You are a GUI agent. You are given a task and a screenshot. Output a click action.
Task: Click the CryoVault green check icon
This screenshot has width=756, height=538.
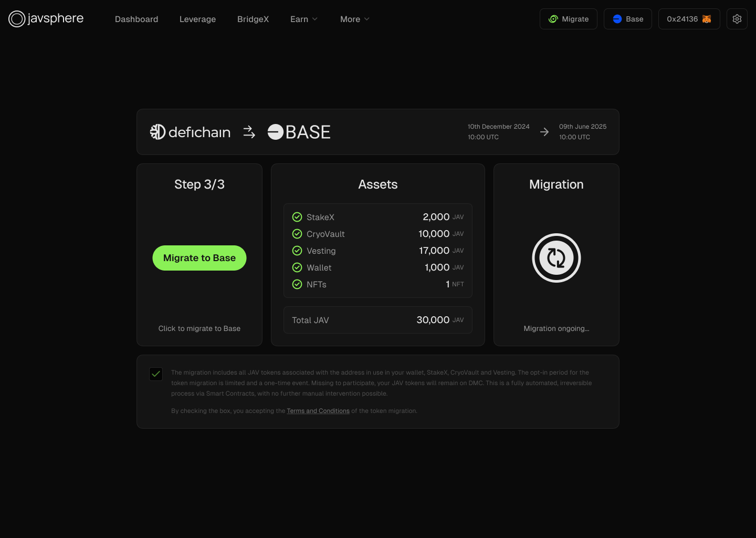click(297, 234)
